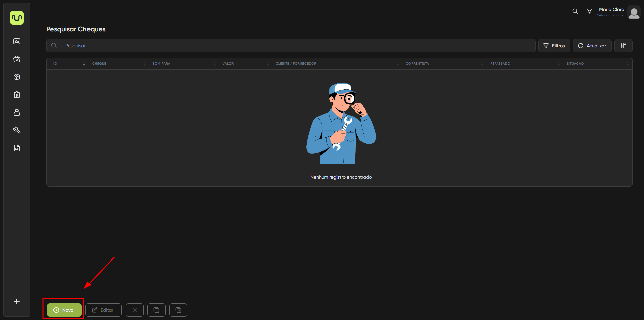Open the shopping basket sidebar icon

point(17,59)
